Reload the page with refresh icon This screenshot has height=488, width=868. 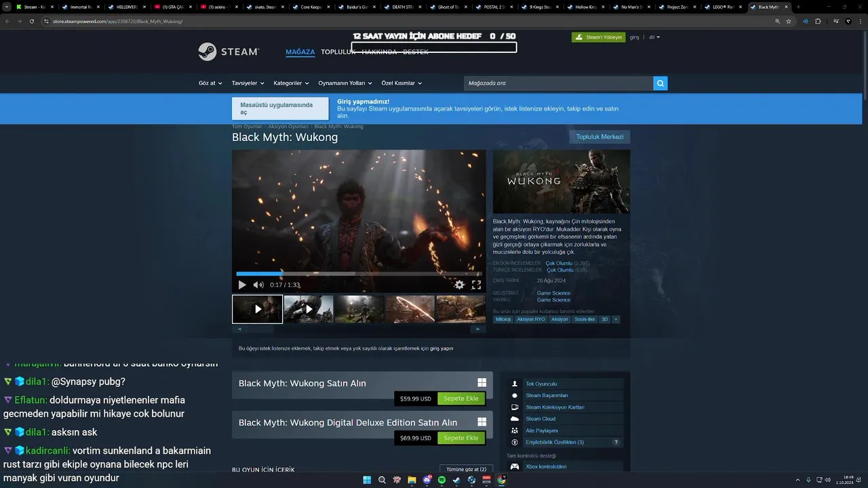point(31,21)
